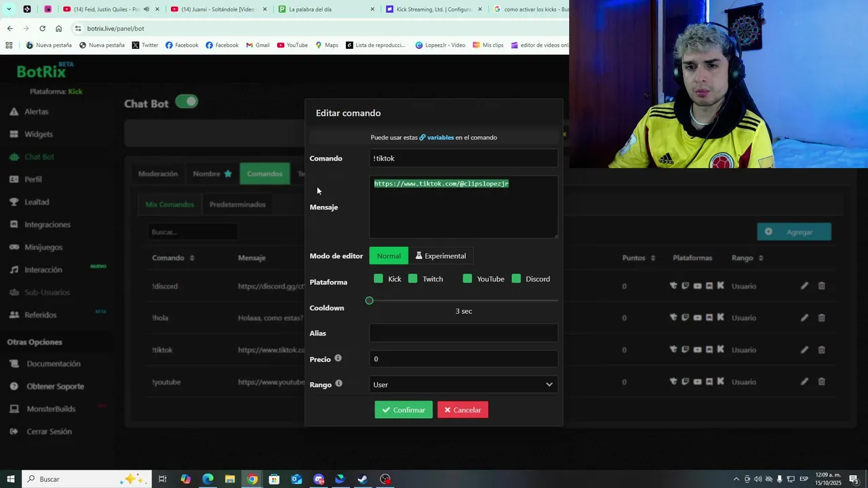The image size is (868, 488).
Task: Select the Mis Comandos tab
Action: pos(170,204)
